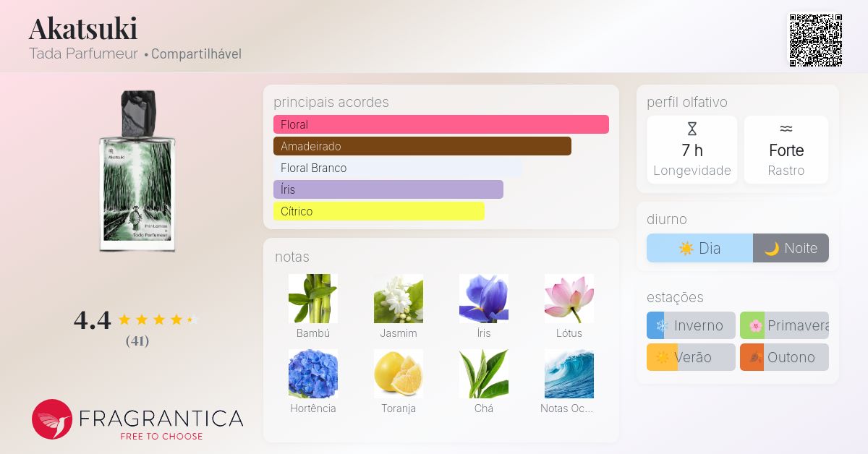Click the Forte sillage value
Screen dimensions: 868x454
(786, 150)
